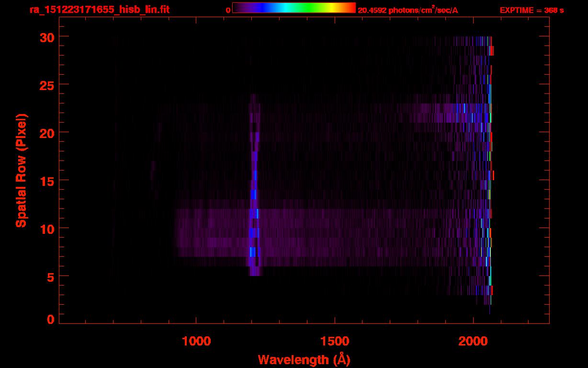Screen dimensions: 588x368
Task: Click the Wavelength (Å) axis title
Action: coord(304,359)
